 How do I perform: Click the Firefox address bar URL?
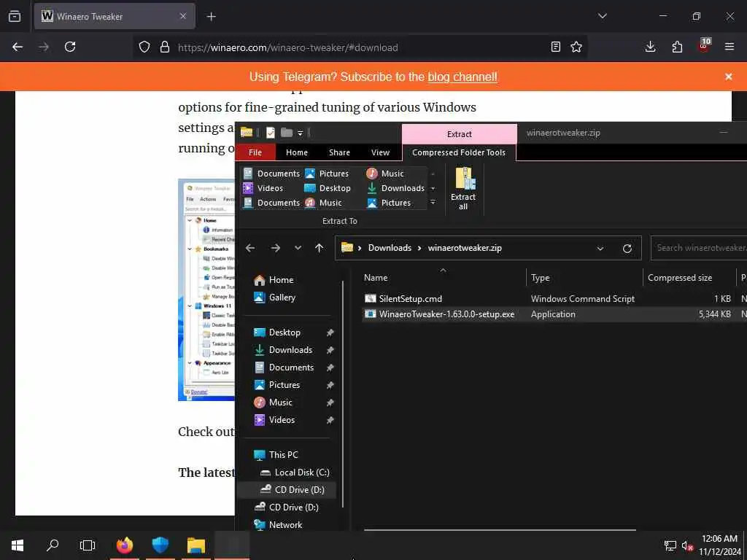coord(287,47)
